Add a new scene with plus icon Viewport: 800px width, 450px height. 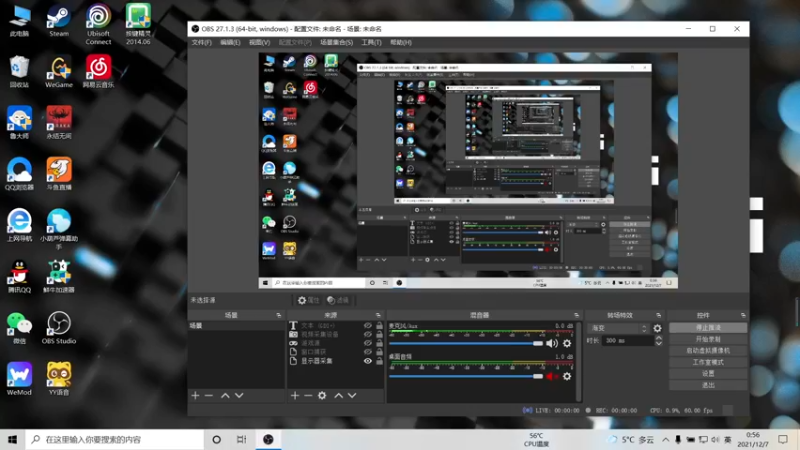point(195,395)
